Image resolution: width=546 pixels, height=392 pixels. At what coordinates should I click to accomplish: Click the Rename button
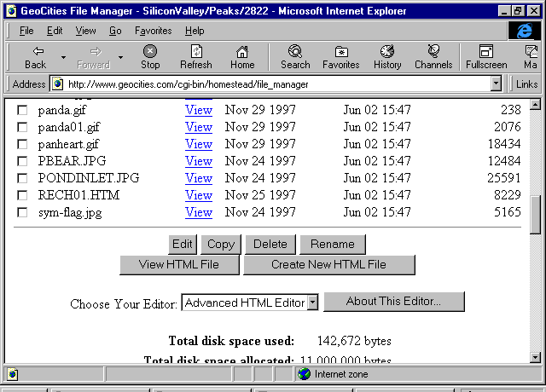coord(333,245)
